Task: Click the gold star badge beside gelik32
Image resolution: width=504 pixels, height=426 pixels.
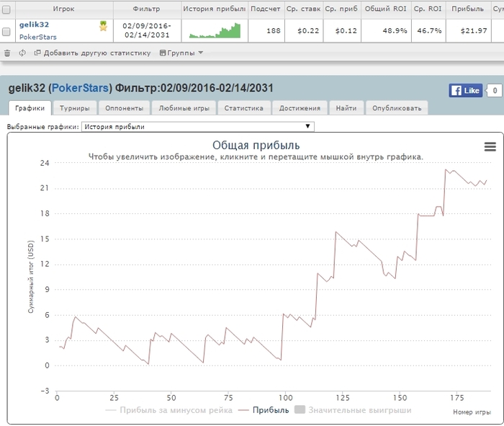Action: coord(103,26)
